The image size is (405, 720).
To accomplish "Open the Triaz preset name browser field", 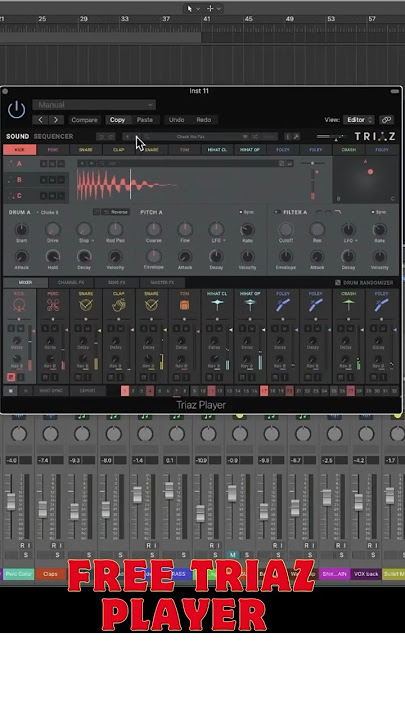I will tap(191, 137).
